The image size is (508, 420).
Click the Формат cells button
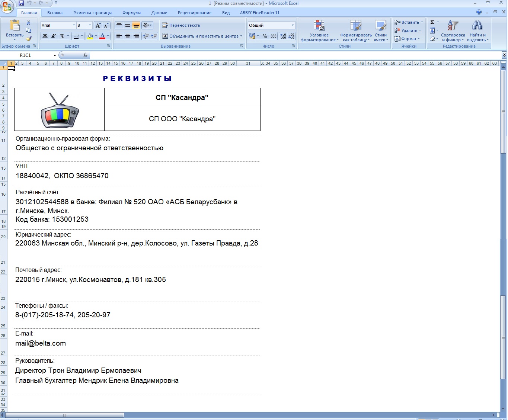(407, 39)
